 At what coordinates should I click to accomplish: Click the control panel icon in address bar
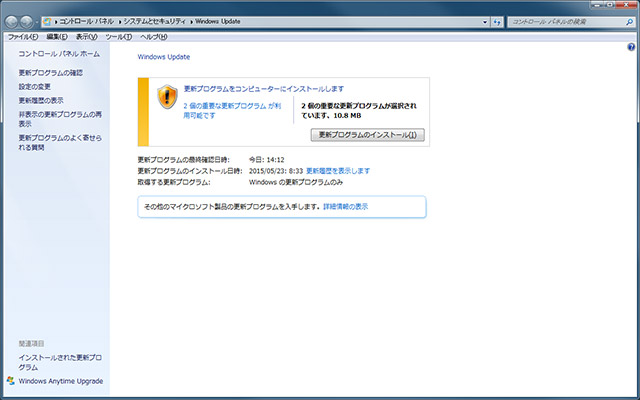[x=49, y=21]
